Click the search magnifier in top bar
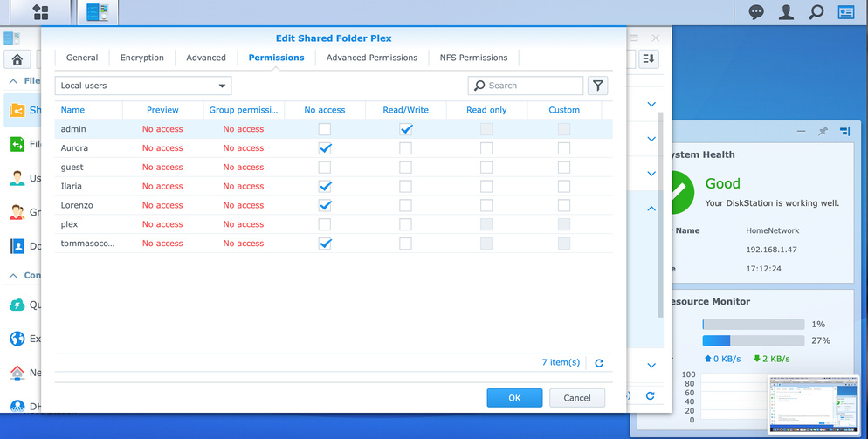This screenshot has height=439, width=868. pos(816,11)
